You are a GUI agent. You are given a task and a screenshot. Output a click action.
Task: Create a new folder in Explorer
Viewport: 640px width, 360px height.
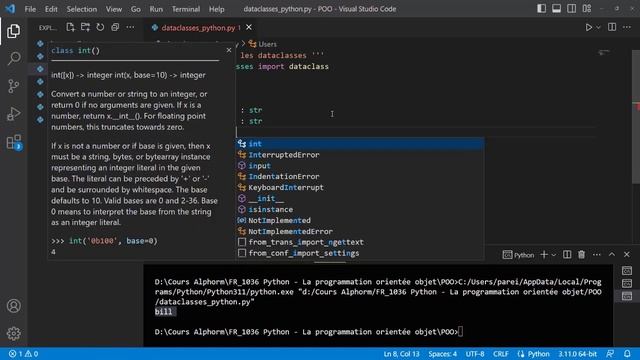tap(85, 27)
